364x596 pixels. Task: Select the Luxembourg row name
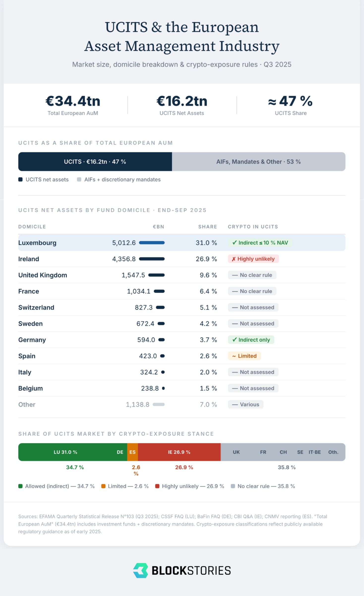pos(37,243)
